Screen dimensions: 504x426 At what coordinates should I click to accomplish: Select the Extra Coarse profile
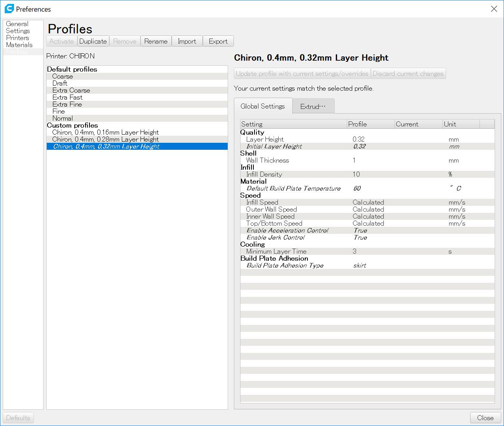137,90
